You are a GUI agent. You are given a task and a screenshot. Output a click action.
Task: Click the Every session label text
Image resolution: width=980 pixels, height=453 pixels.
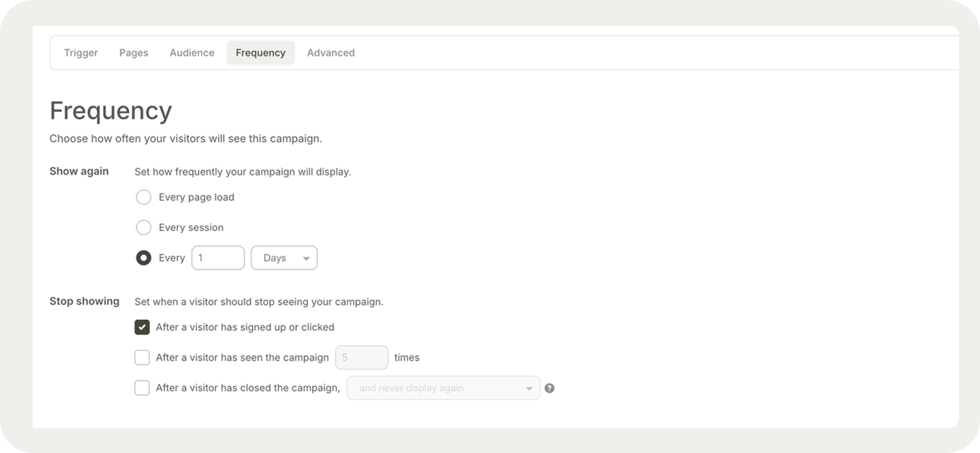191,228
